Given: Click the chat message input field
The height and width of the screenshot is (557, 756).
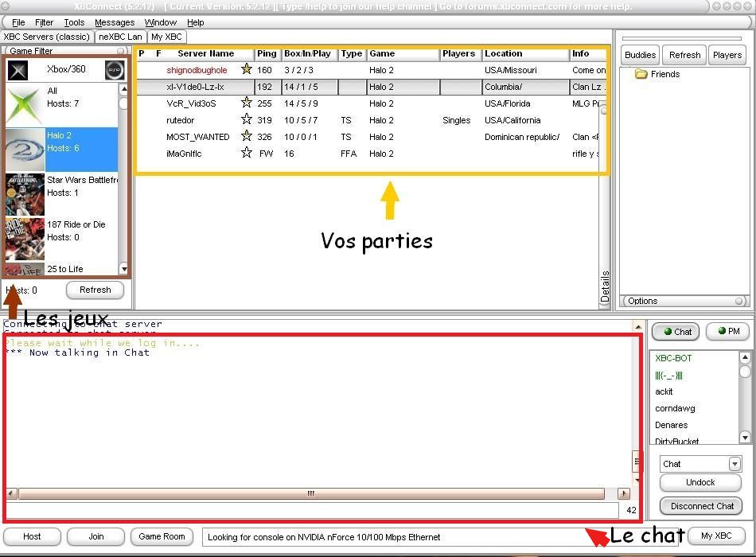Looking at the screenshot, I should click(313, 510).
